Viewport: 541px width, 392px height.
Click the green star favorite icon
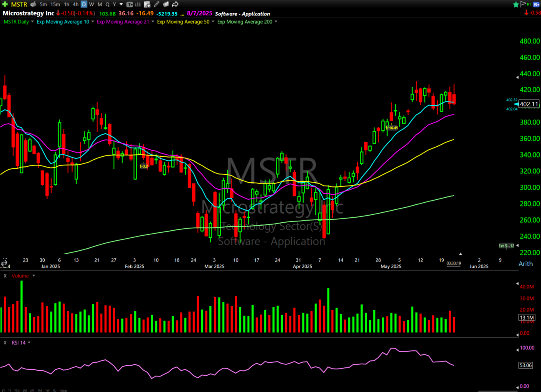pyautogui.click(x=516, y=4)
